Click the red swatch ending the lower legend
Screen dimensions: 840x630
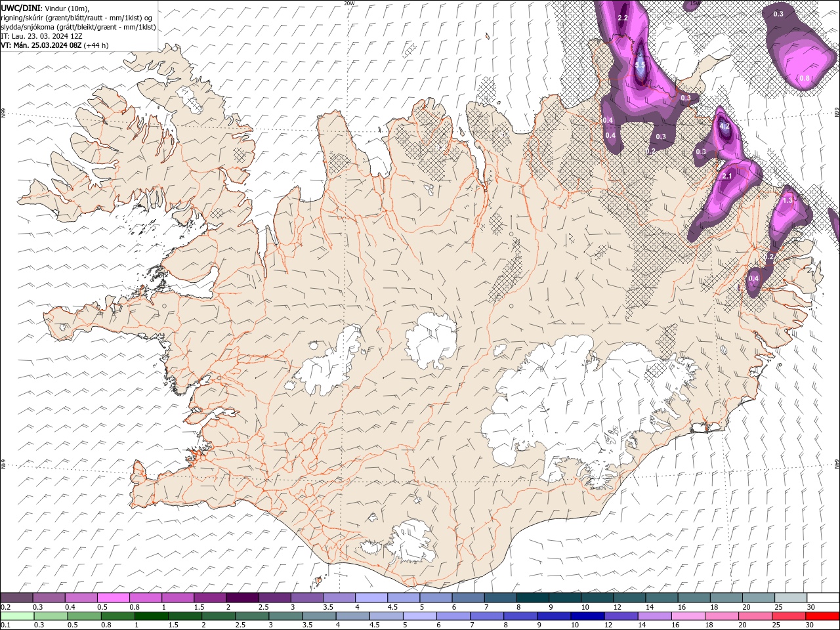click(823, 616)
